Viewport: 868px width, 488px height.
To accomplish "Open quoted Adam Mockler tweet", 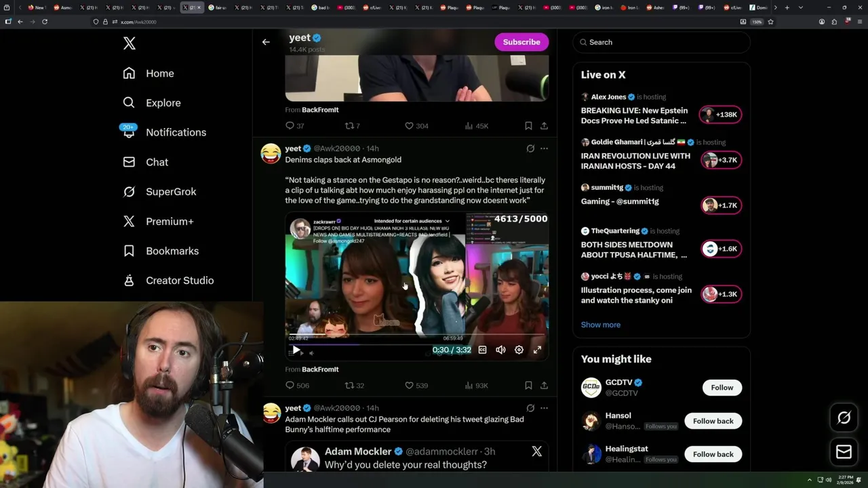I will (416, 457).
